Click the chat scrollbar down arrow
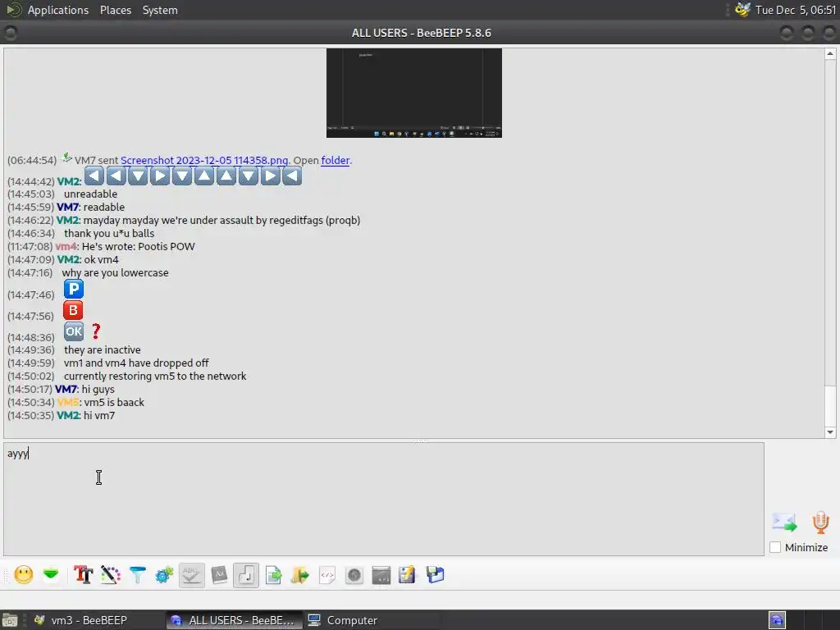The width and height of the screenshot is (840, 630). coord(830,432)
